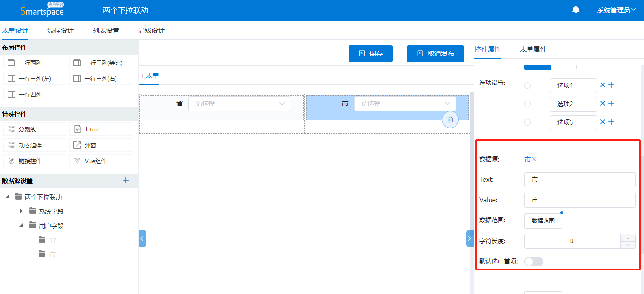Add an option after 选项2 with plus
This screenshot has height=294, width=644.
(611, 103)
